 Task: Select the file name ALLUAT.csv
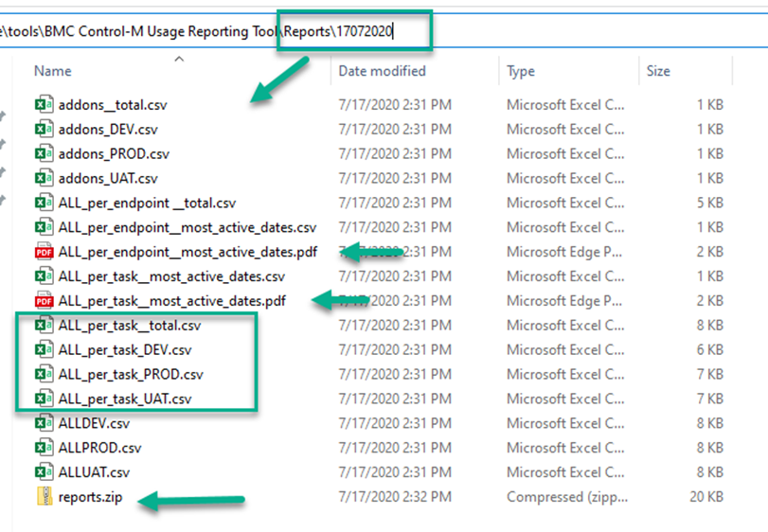click(x=94, y=471)
